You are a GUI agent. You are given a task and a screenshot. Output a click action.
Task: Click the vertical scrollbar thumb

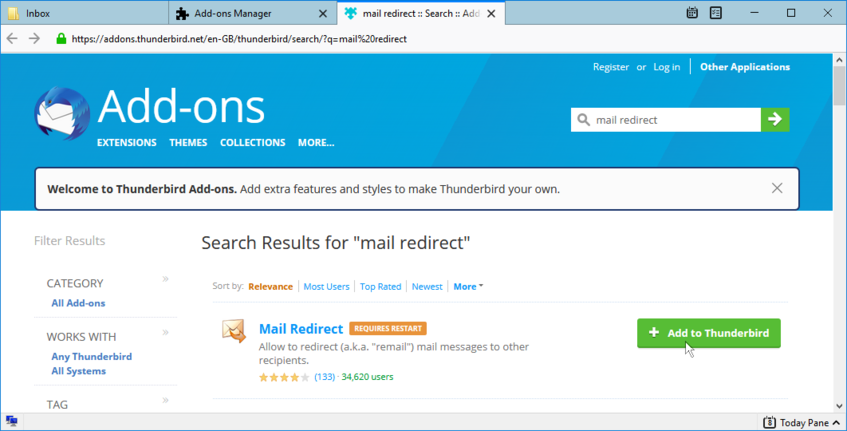click(839, 85)
